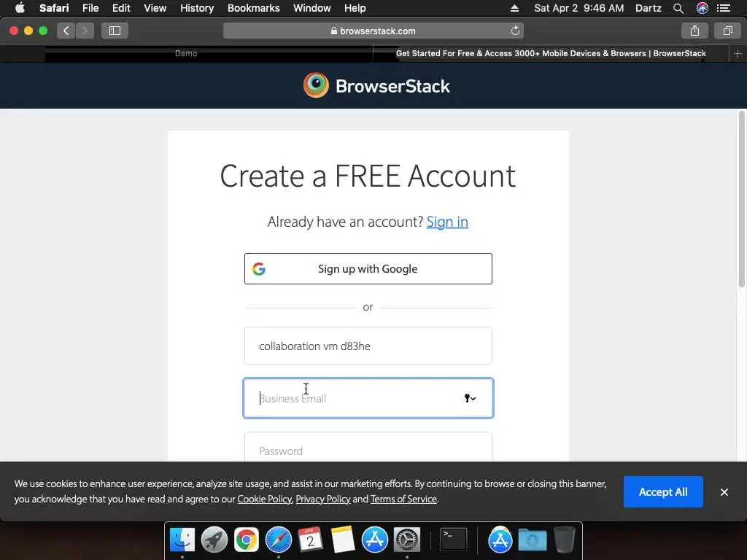Open the Terms of Service link
Image resolution: width=747 pixels, height=560 pixels.
(403, 499)
